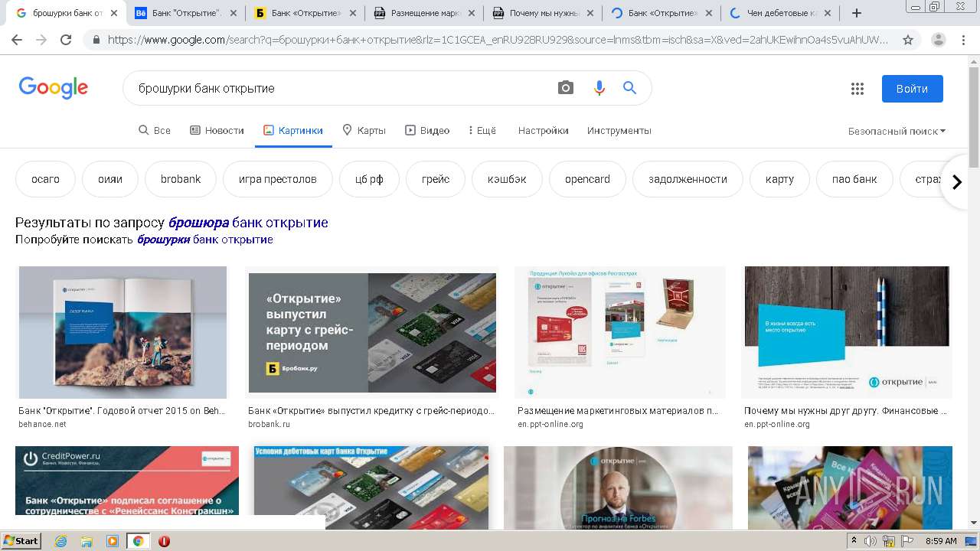
Task: Go back with the browser back arrow
Action: [x=17, y=40]
